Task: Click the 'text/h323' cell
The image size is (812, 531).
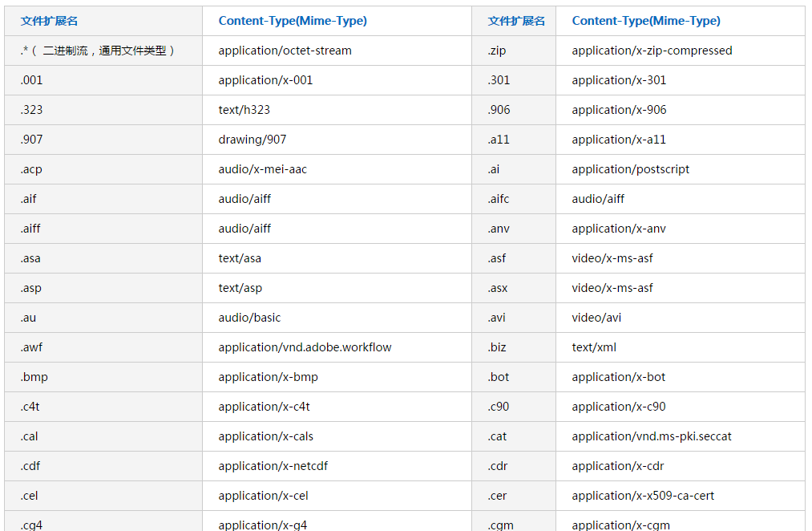Action: (337, 110)
